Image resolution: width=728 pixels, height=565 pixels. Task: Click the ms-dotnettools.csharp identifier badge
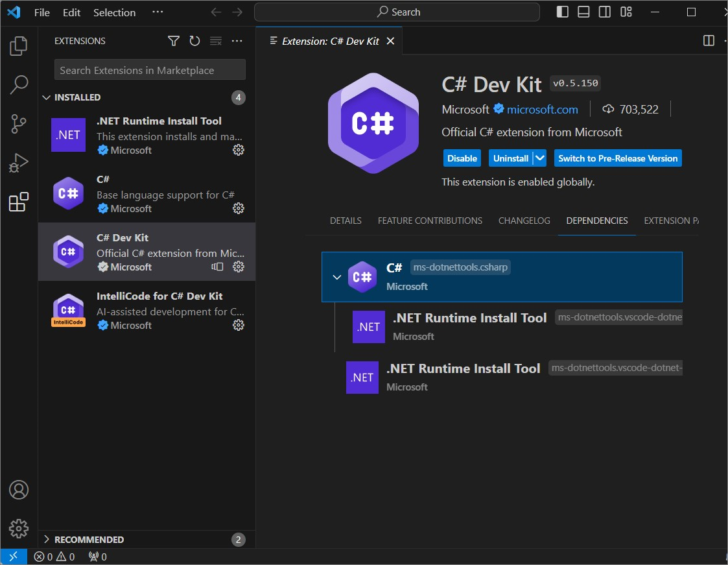pyautogui.click(x=460, y=267)
